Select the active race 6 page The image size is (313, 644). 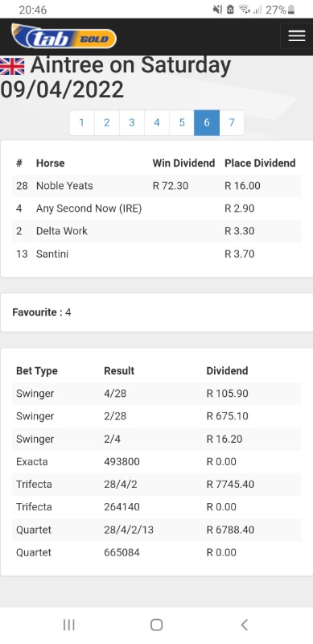[x=207, y=122]
